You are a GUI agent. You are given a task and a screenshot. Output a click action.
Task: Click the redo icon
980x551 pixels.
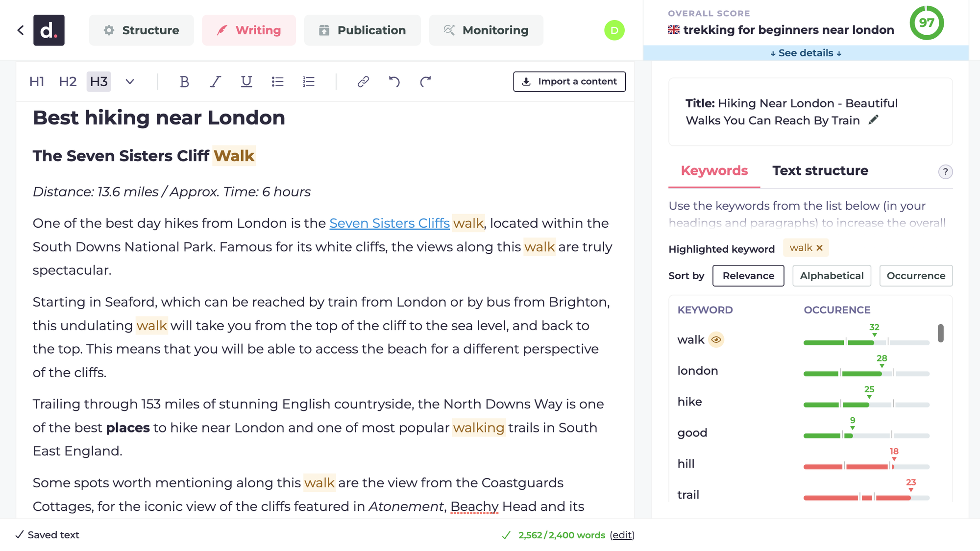[425, 81]
